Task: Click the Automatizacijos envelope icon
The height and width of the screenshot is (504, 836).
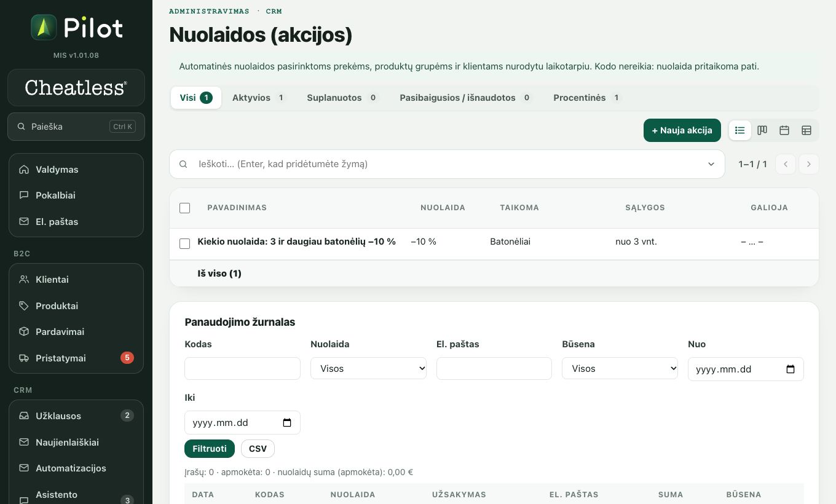Action: (x=24, y=468)
